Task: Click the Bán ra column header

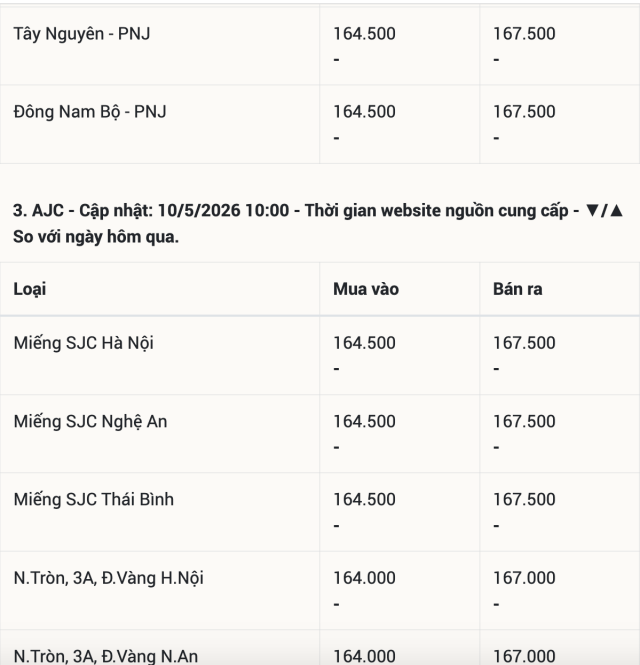Action: pos(517,289)
